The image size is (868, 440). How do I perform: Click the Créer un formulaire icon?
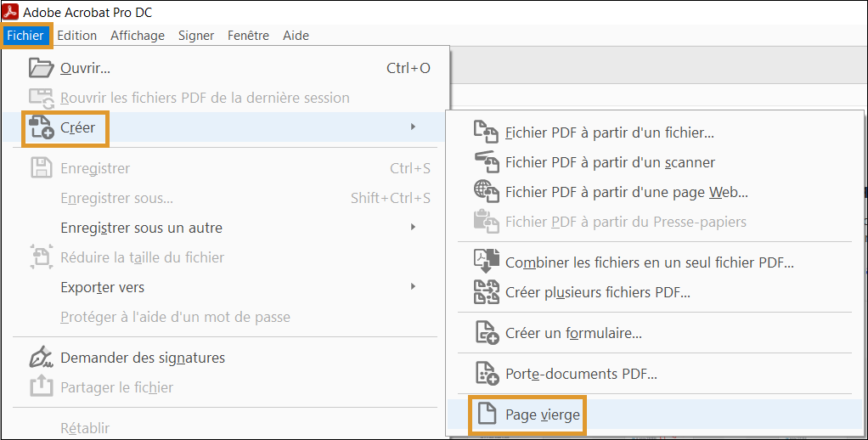488,333
